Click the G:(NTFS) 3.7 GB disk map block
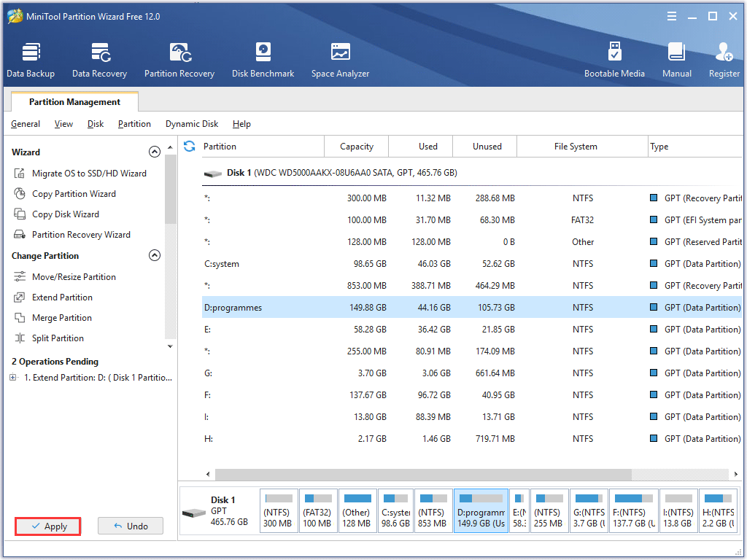The image size is (747, 560). (589, 511)
